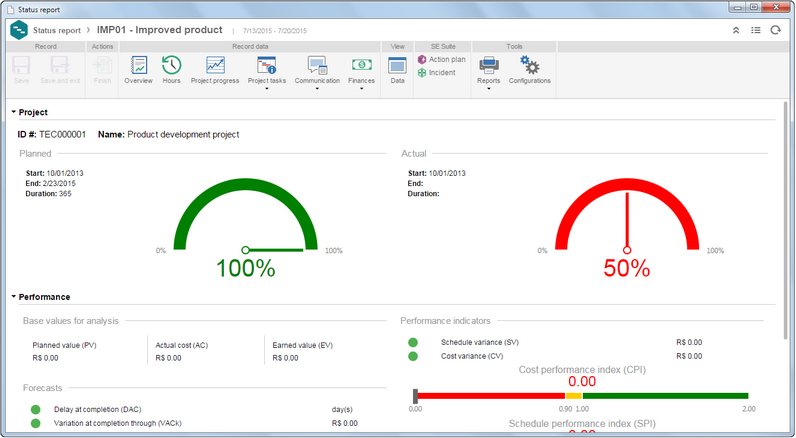796x438 pixels.
Task: Click the Schedule variance (SV) green indicator
Action: 413,343
